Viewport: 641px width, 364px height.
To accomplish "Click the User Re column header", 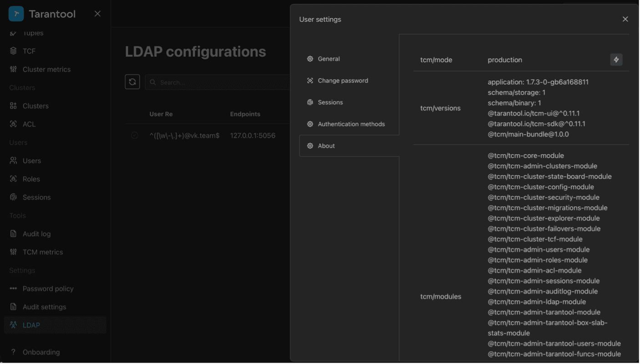I will click(x=161, y=114).
